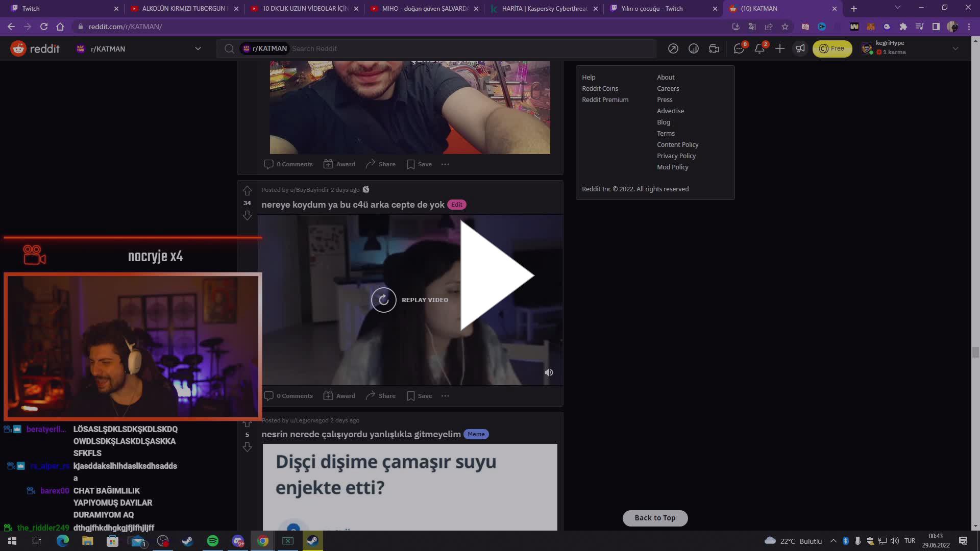Expand the r/KATMAN community dropdown
Image resolution: width=980 pixels, height=551 pixels.
(198, 48)
